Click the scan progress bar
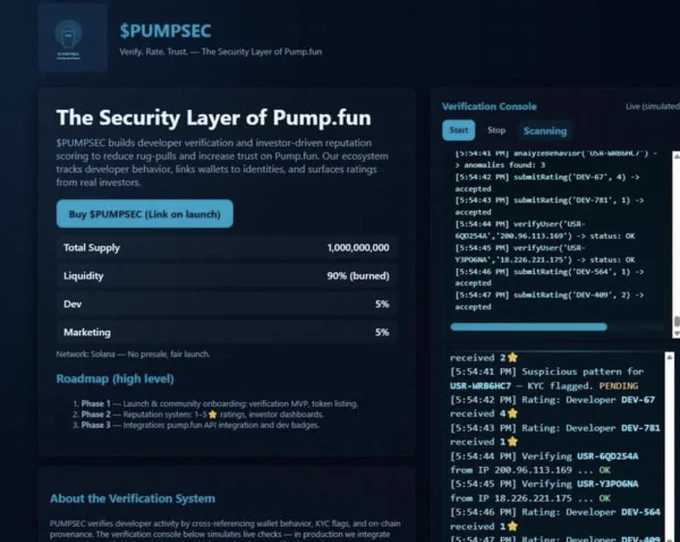The width and height of the screenshot is (680, 542). [x=557, y=327]
